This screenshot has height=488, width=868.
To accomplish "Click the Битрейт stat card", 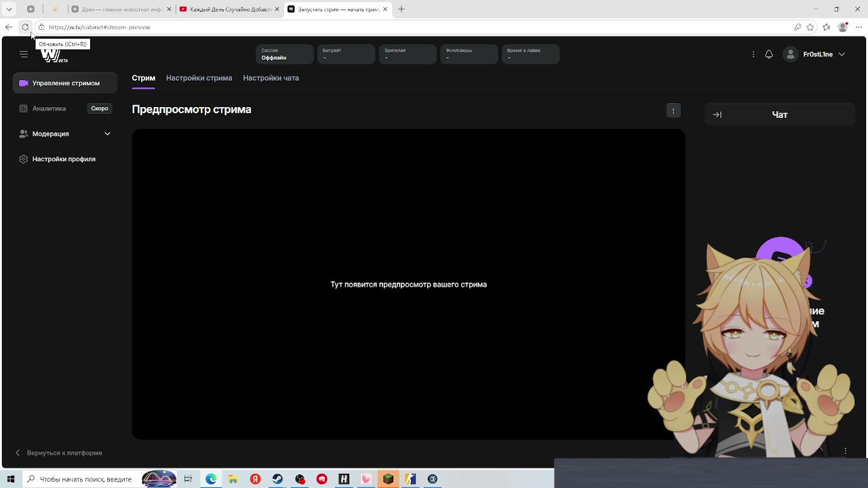I will point(346,54).
